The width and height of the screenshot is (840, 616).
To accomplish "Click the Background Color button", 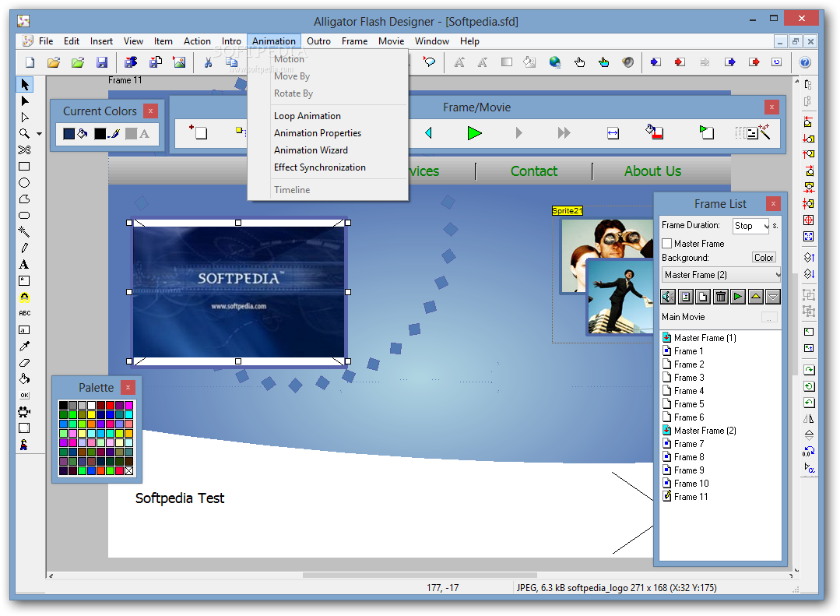I will pyautogui.click(x=764, y=258).
